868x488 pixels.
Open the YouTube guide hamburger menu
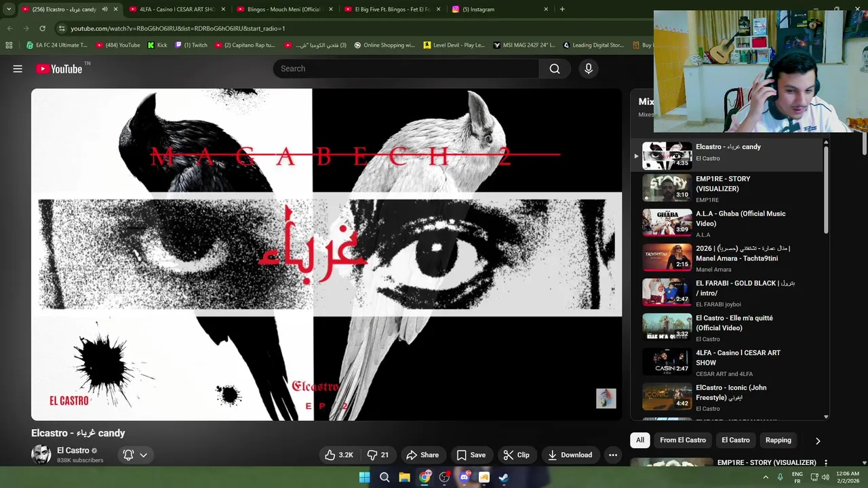click(x=18, y=68)
